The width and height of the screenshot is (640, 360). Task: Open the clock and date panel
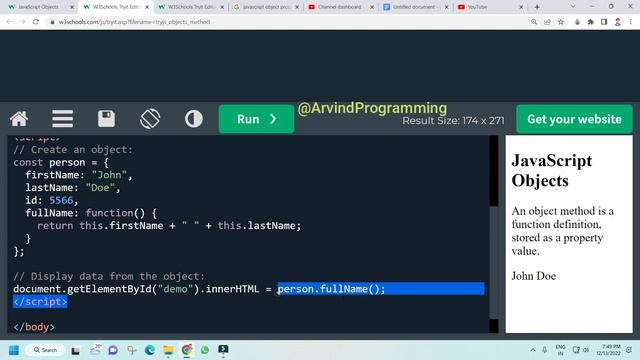click(608, 350)
